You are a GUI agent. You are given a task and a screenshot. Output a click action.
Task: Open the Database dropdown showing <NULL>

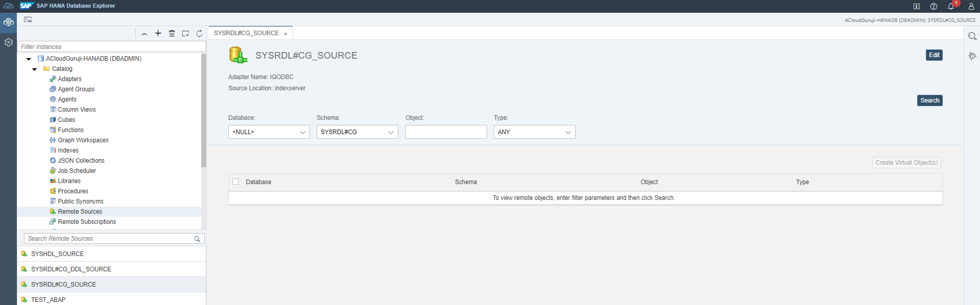click(x=269, y=132)
